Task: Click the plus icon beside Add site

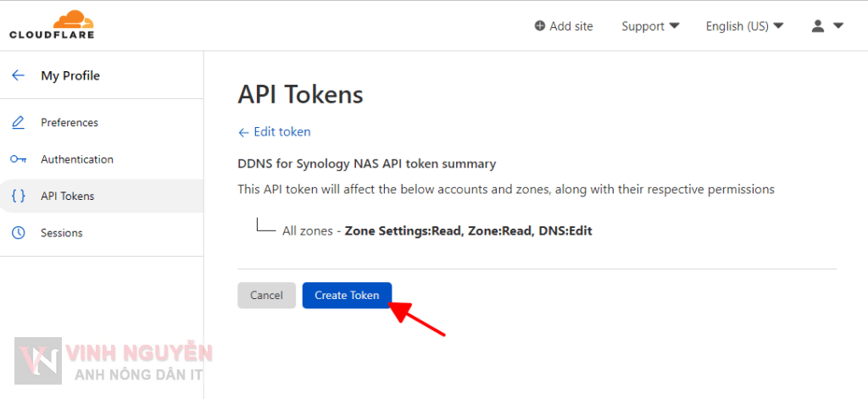Action: pos(540,26)
